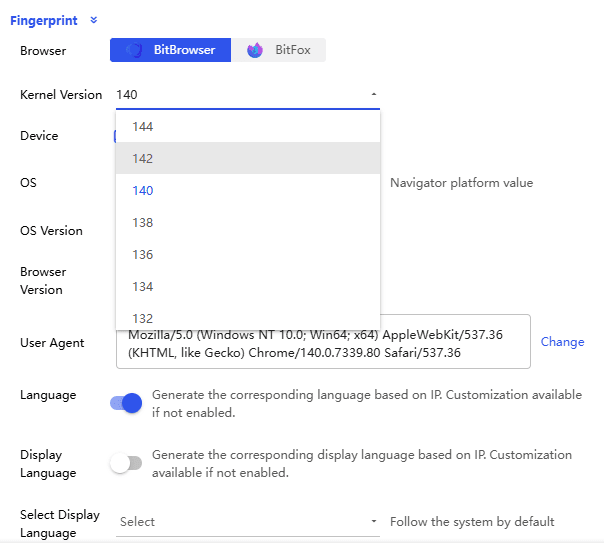Disable the Language based on IP toggle
The width and height of the screenshot is (604, 545).
coord(126,403)
